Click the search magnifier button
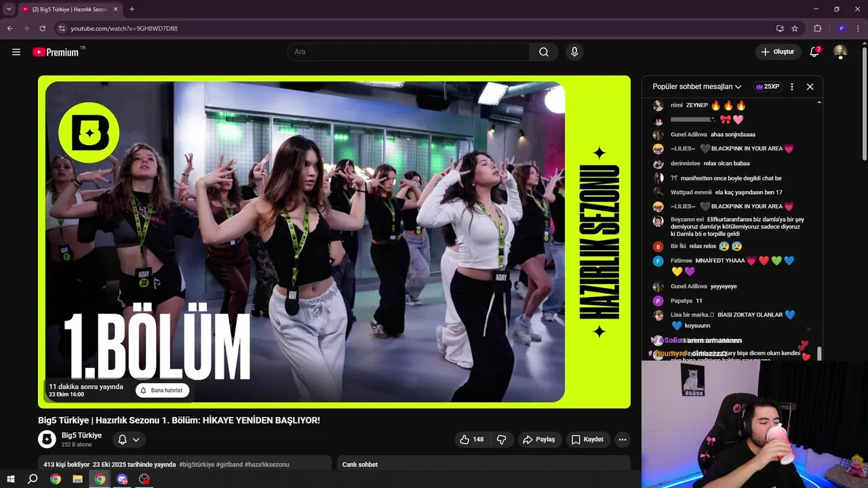 click(544, 52)
